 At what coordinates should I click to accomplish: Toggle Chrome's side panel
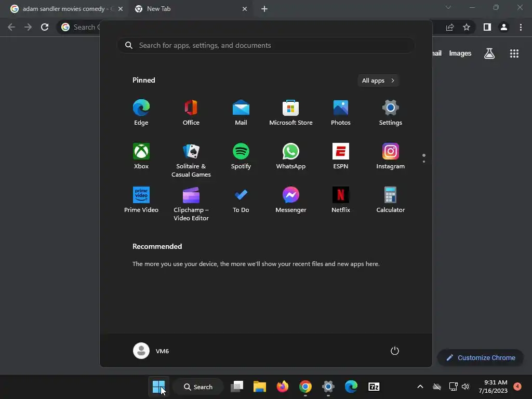tap(487, 27)
